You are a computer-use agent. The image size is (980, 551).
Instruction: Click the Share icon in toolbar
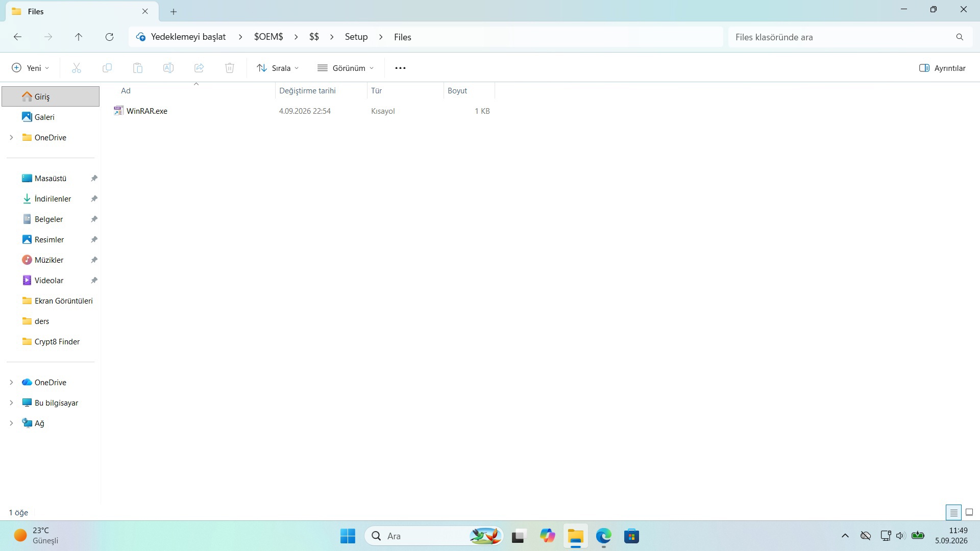tap(199, 68)
